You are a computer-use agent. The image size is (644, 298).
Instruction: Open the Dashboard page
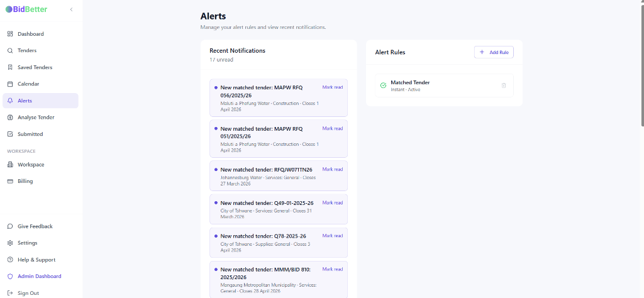click(40, 34)
